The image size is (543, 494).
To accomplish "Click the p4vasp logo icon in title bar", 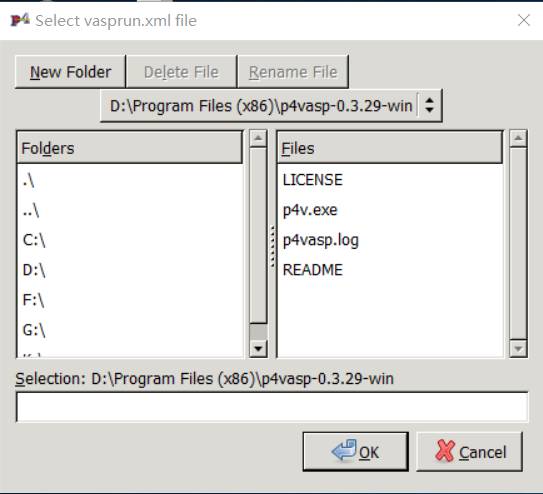I will 20,20.
